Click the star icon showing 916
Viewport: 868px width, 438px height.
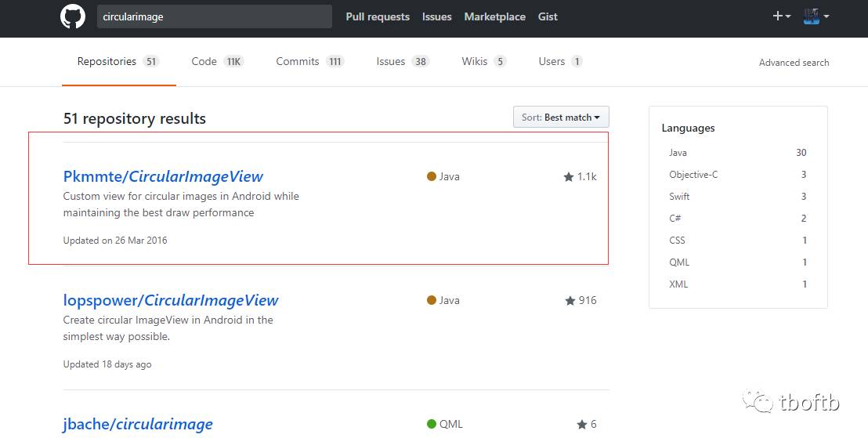tap(570, 301)
